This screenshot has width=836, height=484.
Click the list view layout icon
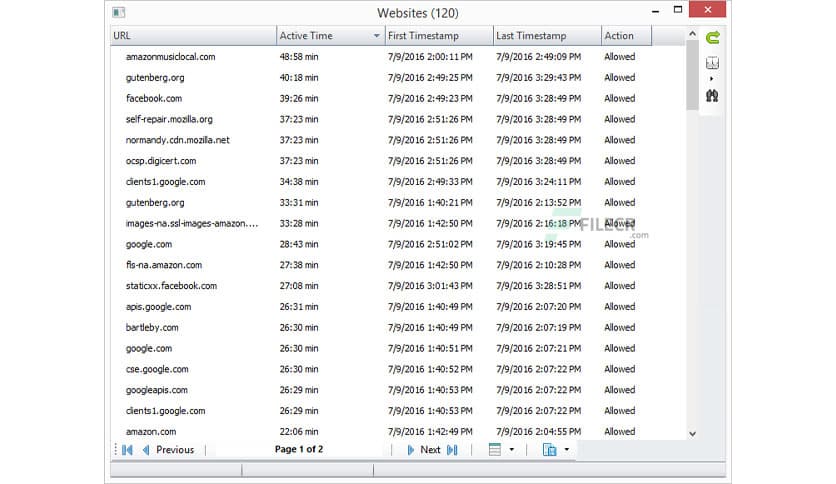pos(495,450)
